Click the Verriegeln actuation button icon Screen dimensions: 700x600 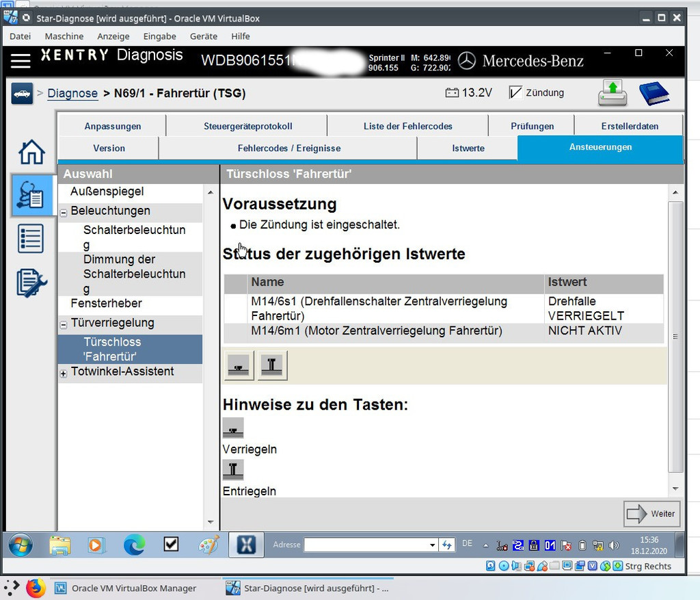pyautogui.click(x=239, y=365)
